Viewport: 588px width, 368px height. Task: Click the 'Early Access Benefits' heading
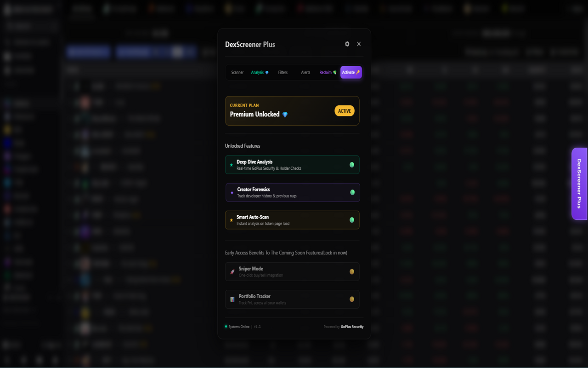(286, 253)
